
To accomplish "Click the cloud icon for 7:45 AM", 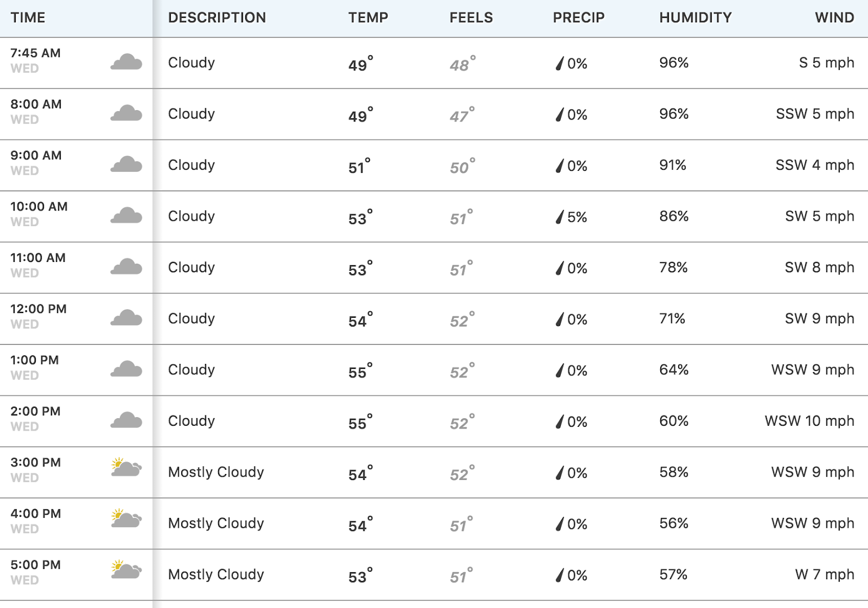I will coord(126,62).
